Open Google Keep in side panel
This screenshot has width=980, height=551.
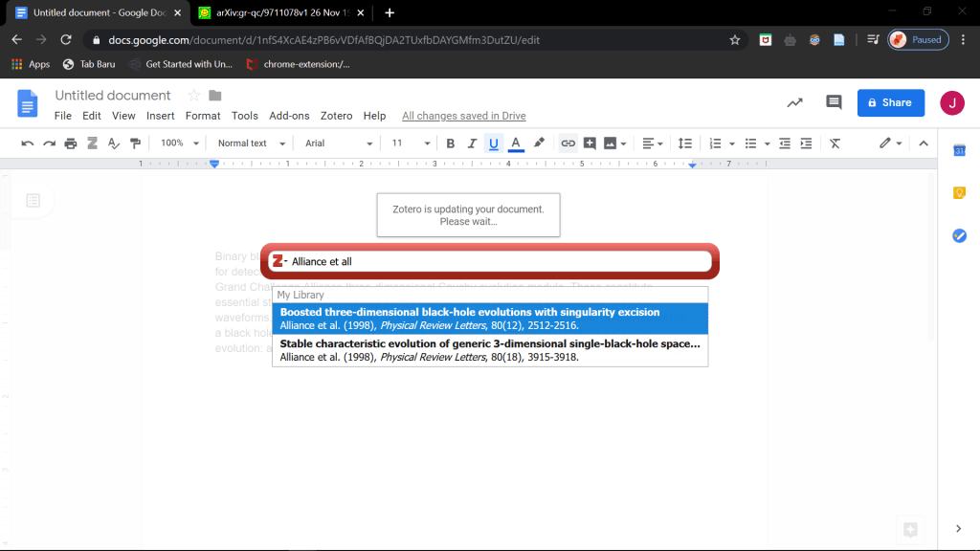click(x=959, y=192)
